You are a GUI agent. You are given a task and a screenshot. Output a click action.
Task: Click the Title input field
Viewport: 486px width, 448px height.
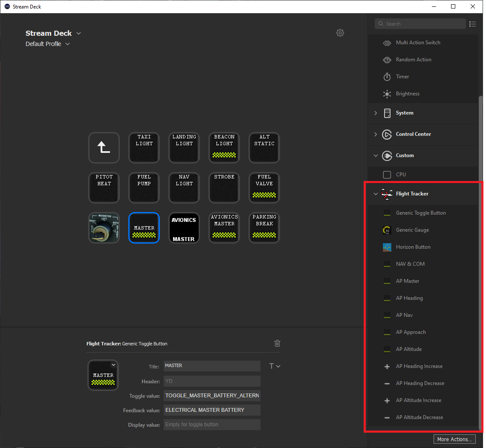pyautogui.click(x=212, y=366)
